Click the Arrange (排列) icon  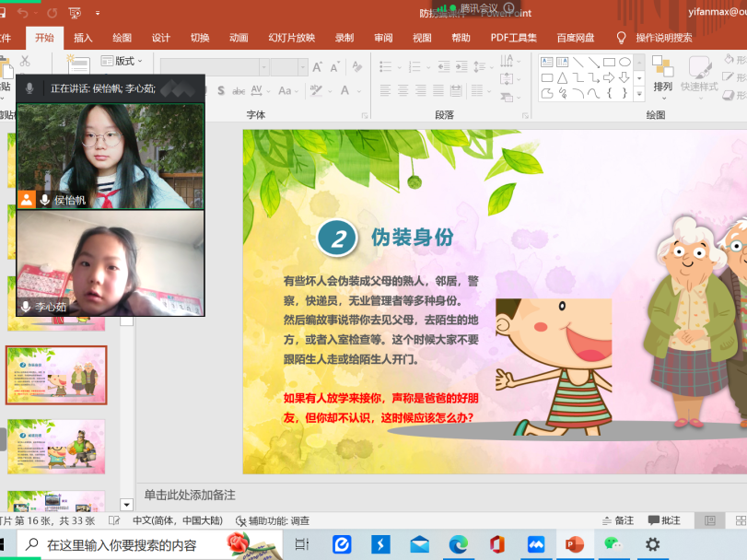[662, 74]
